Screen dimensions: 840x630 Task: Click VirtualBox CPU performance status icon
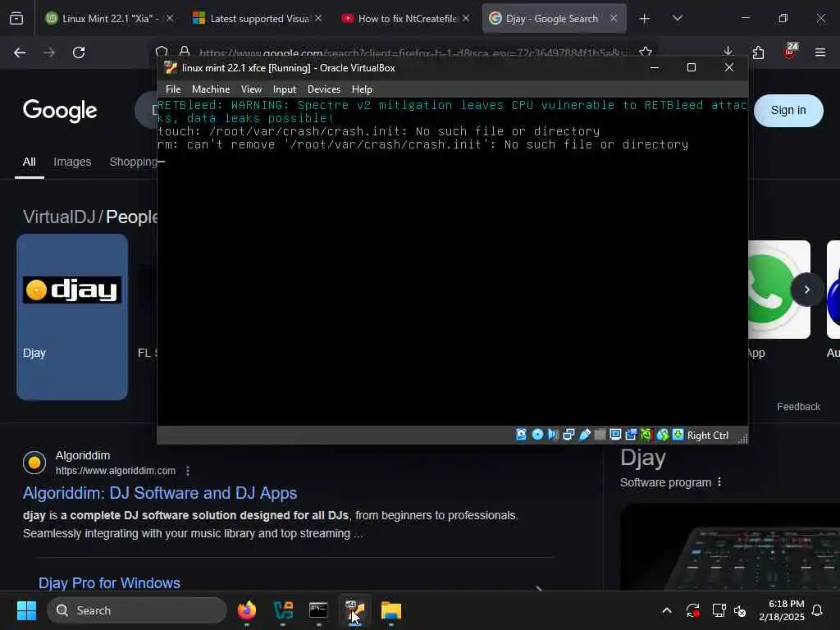click(646, 435)
